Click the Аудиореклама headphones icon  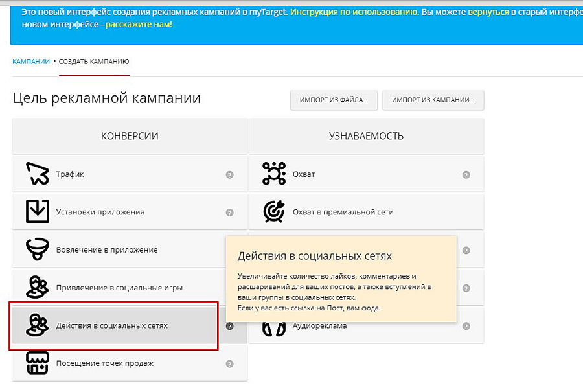pos(273,328)
